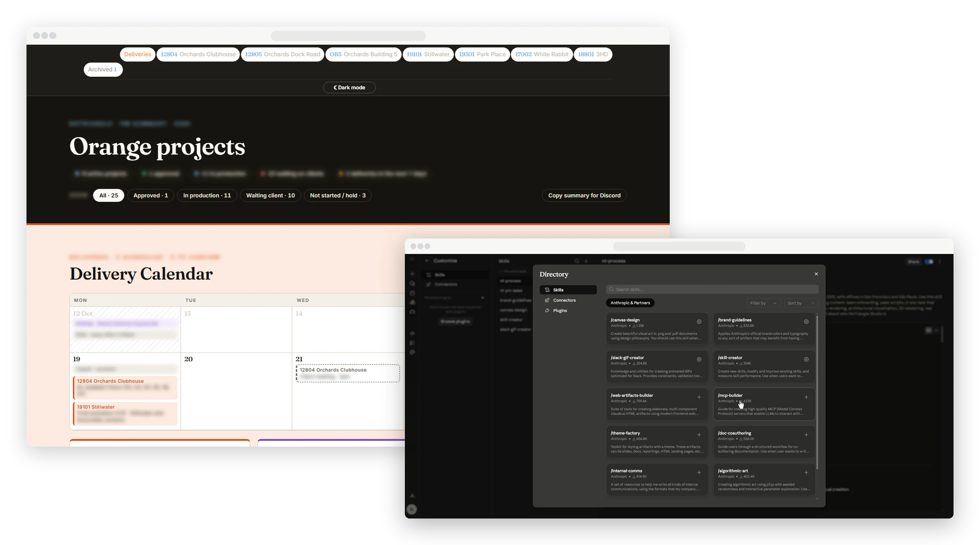Viewport: 980px width, 545px height.
Task: Select Skills in the Directory sidebar
Action: click(x=568, y=290)
